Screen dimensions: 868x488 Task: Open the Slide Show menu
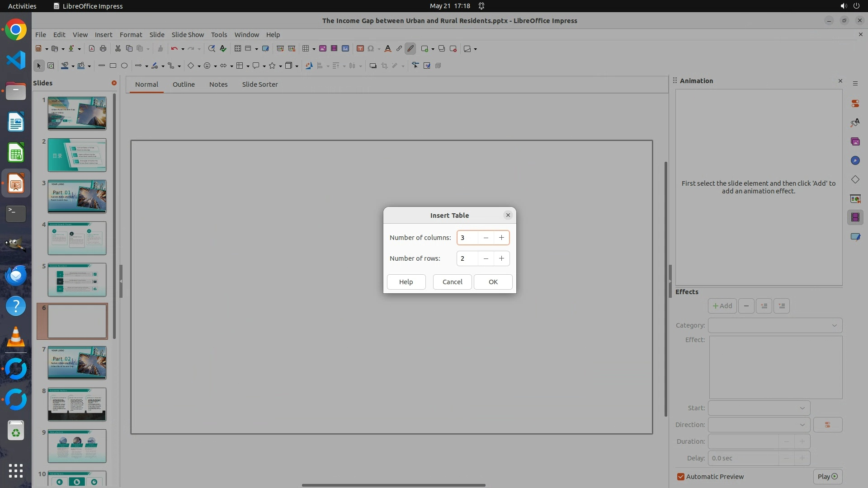coord(187,35)
